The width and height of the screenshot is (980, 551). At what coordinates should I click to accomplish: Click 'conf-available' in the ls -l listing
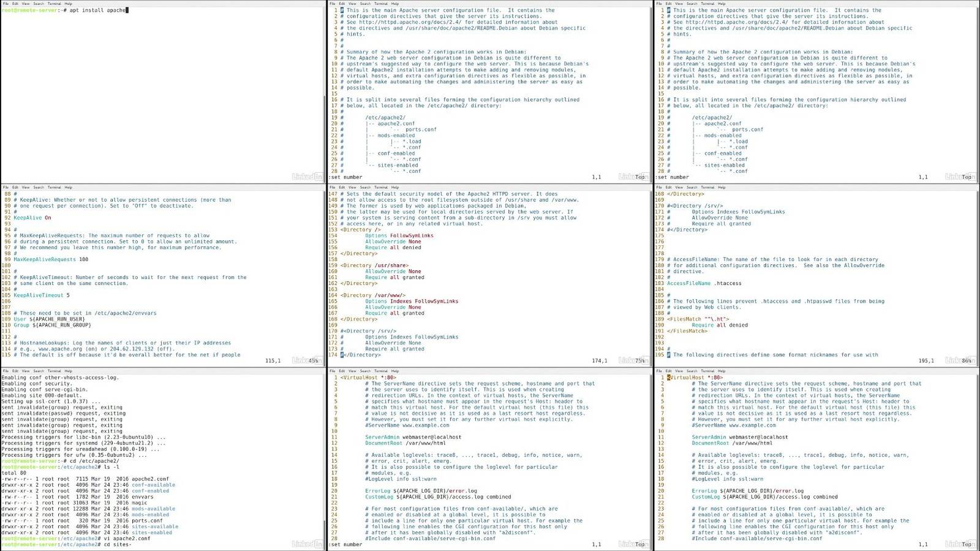point(153,485)
